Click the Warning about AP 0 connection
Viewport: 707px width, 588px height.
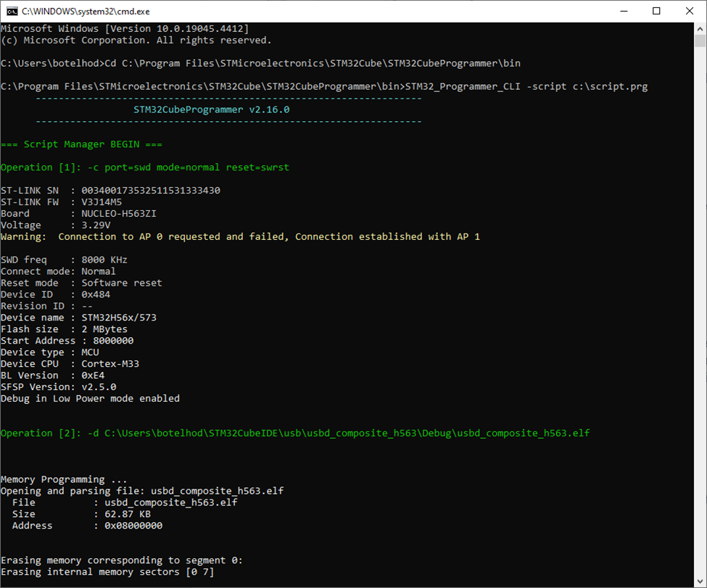[239, 236]
